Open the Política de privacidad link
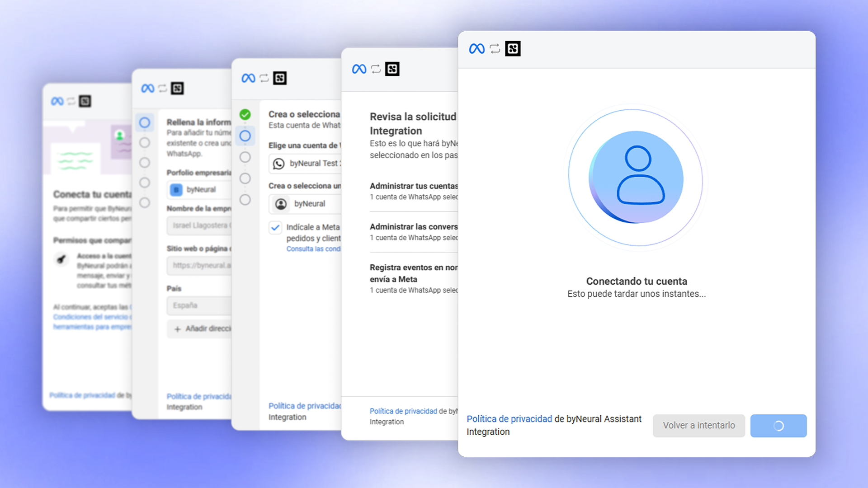This screenshot has width=868, height=488. coord(509,419)
